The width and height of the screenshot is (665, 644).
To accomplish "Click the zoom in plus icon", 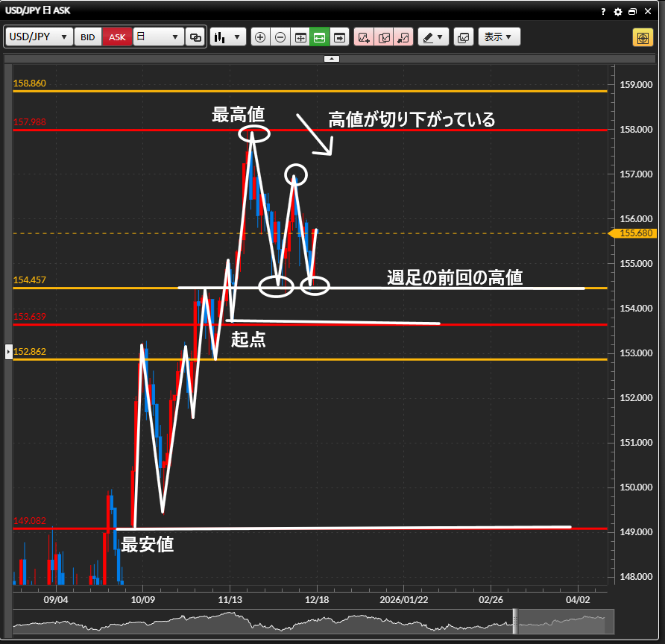I will pos(259,37).
